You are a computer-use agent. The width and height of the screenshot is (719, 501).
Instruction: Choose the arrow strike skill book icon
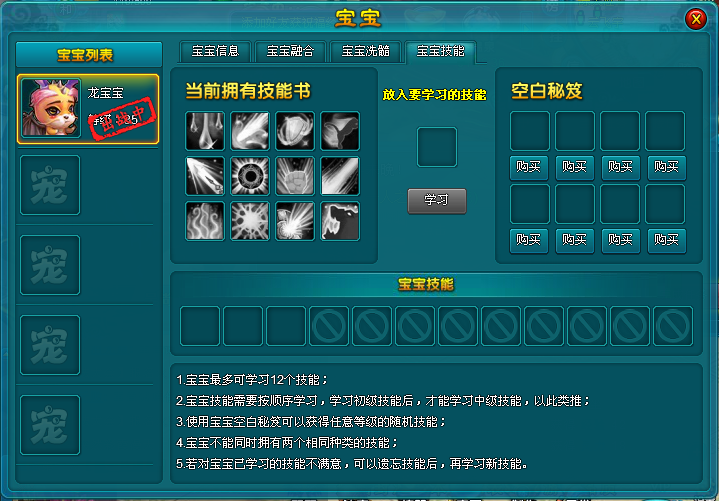click(205, 176)
